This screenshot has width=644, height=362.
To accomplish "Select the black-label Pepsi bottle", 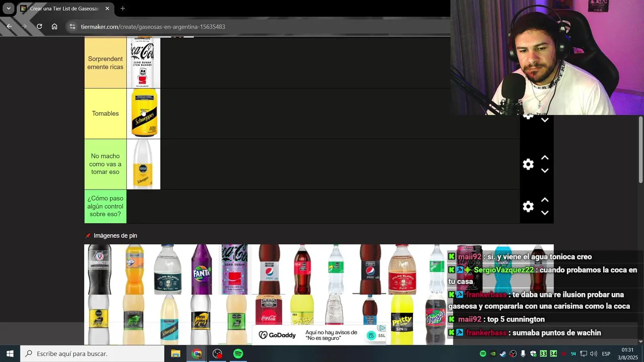I will (x=369, y=269).
